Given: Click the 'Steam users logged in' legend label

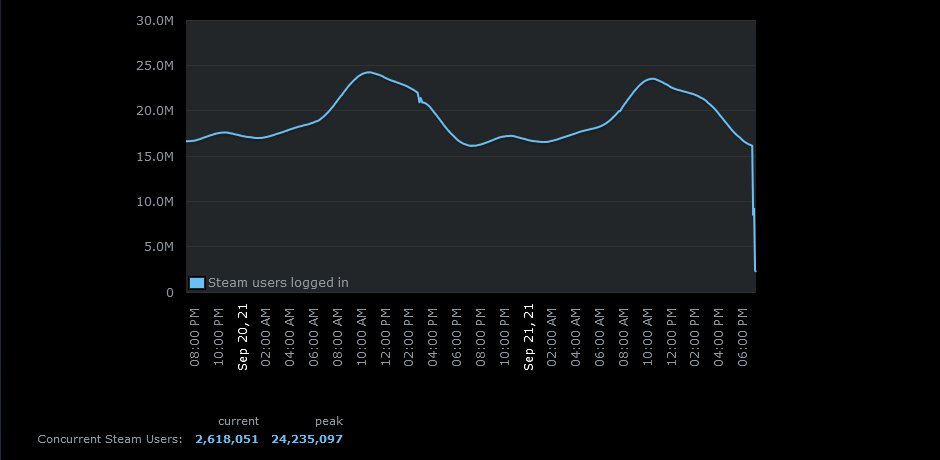Looking at the screenshot, I should [278, 282].
